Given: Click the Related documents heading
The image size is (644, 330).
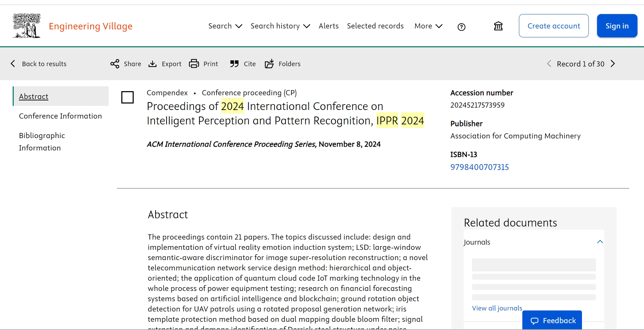Looking at the screenshot, I should 510,223.
